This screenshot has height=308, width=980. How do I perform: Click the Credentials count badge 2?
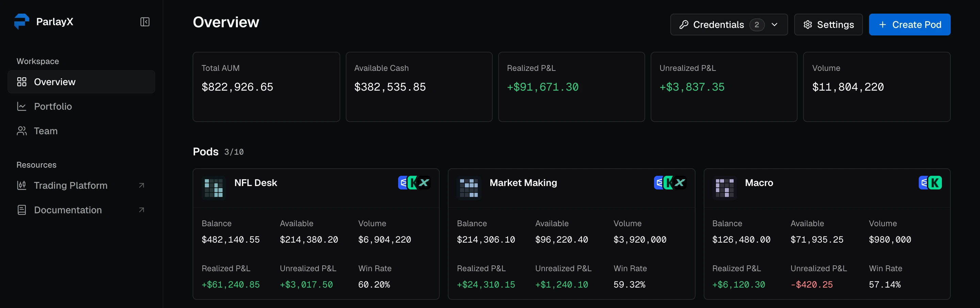tap(757, 25)
